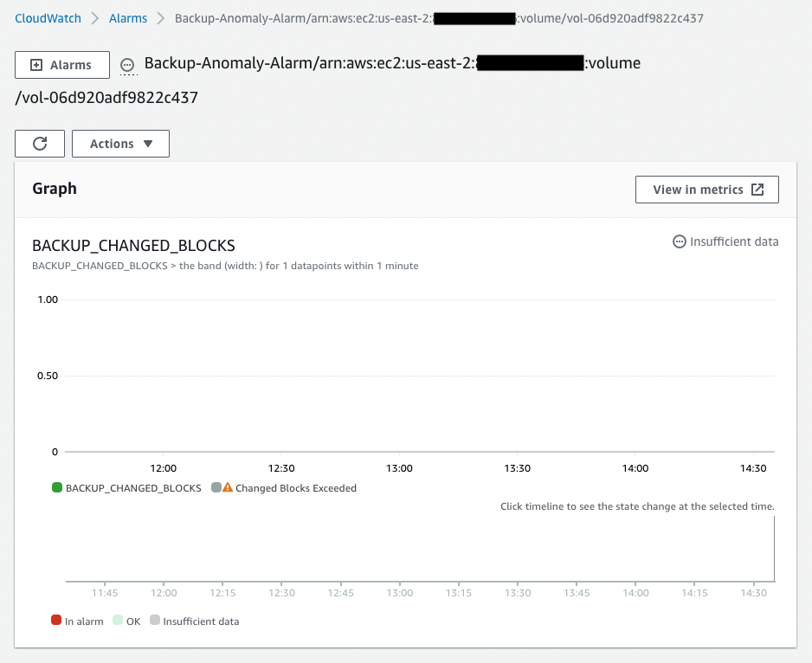The width and height of the screenshot is (812, 663).
Task: Click the refresh icon above the graph
Action: (39, 143)
